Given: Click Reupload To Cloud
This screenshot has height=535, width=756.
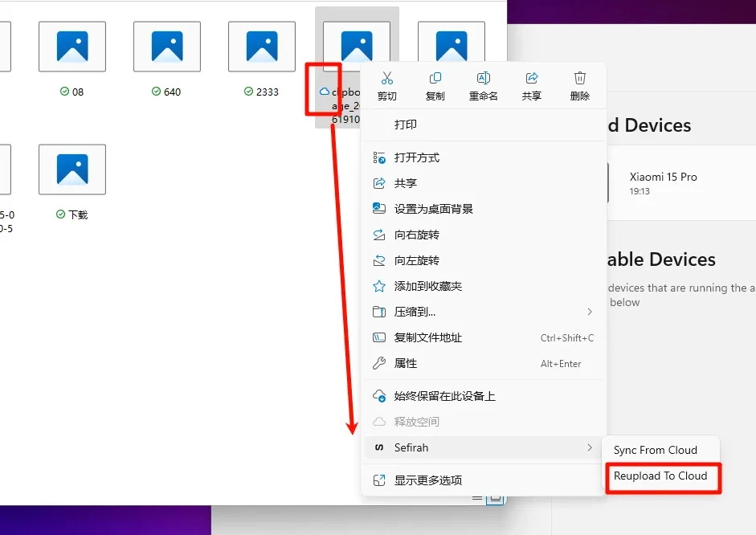Looking at the screenshot, I should click(660, 476).
